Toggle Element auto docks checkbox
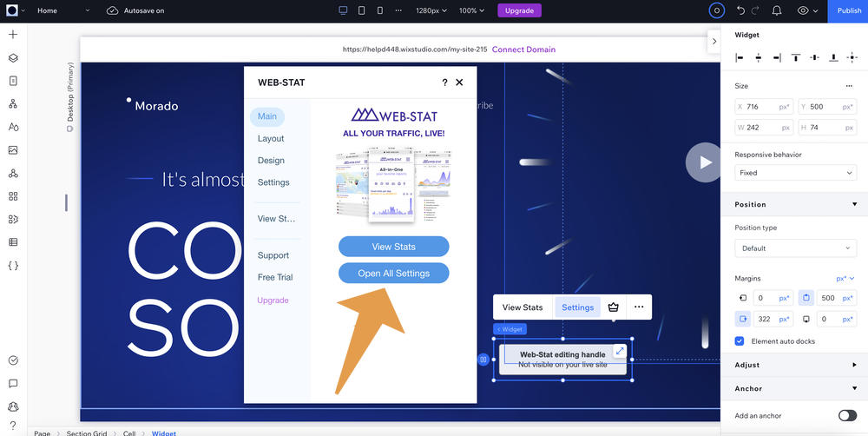Screen dimensions: 868x436 739,341
